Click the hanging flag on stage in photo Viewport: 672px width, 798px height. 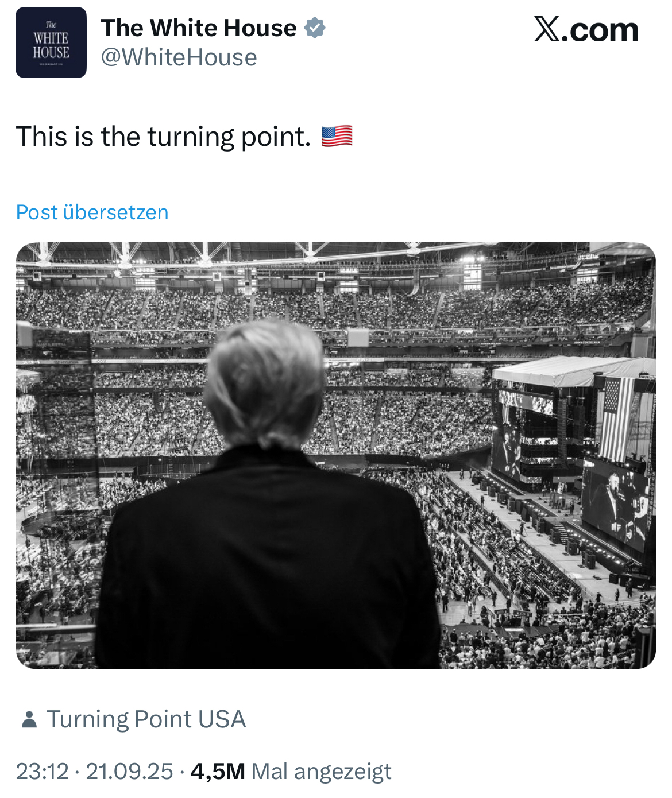(x=617, y=418)
